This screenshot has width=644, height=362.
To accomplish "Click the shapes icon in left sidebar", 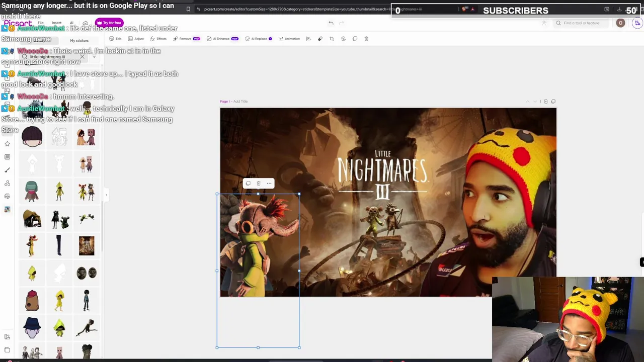I will pos(7,183).
